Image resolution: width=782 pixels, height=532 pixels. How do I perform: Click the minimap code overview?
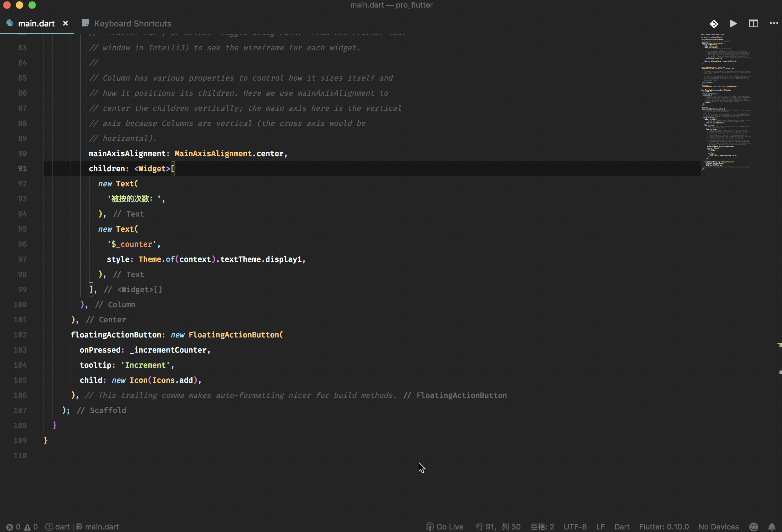coord(726,101)
